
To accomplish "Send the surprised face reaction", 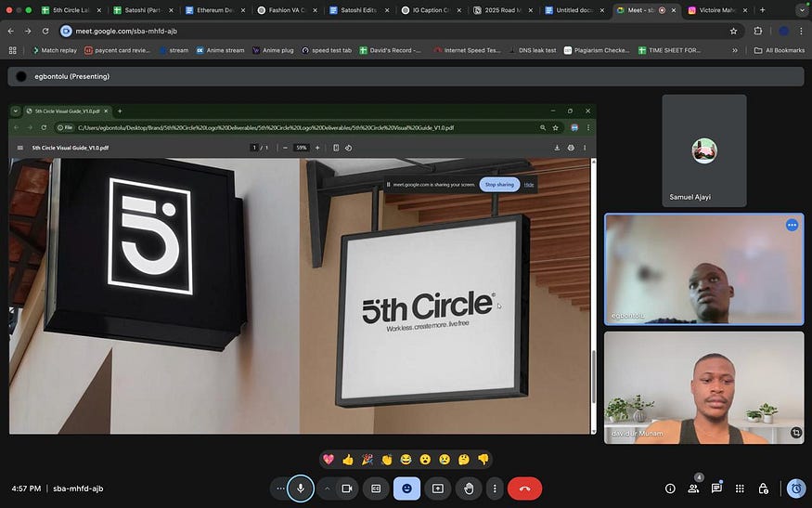I will (425, 460).
